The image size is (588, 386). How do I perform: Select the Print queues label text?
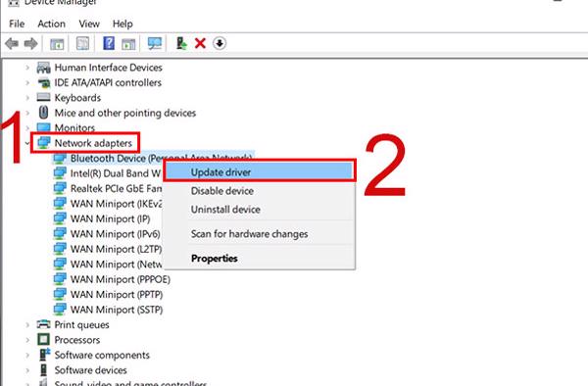(x=81, y=325)
